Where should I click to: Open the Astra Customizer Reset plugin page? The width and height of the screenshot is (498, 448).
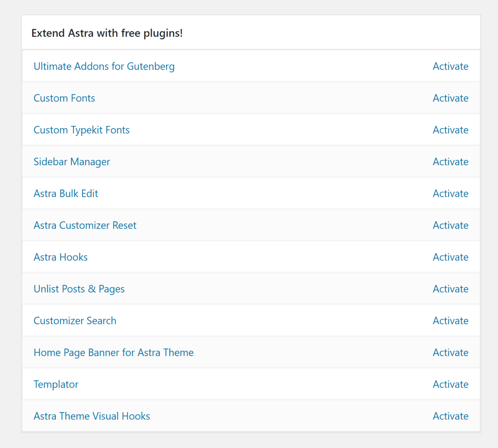click(x=85, y=225)
